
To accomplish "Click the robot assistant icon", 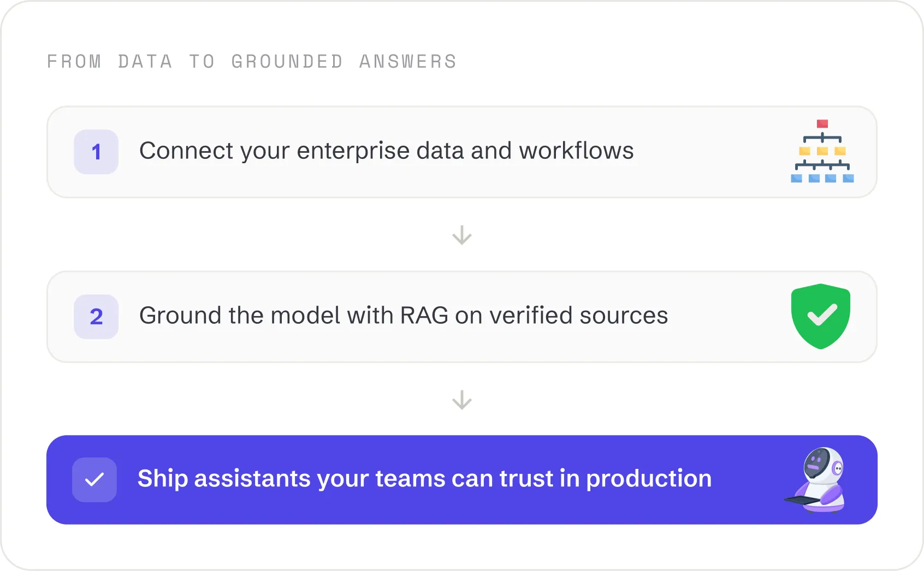I will click(x=815, y=480).
